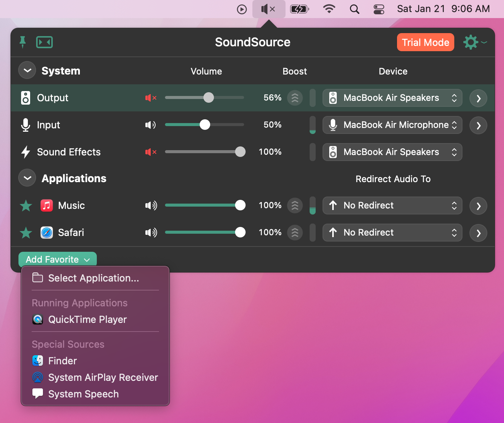Image resolution: width=504 pixels, height=423 pixels.
Task: Open the battery status in menu bar
Action: click(299, 9)
